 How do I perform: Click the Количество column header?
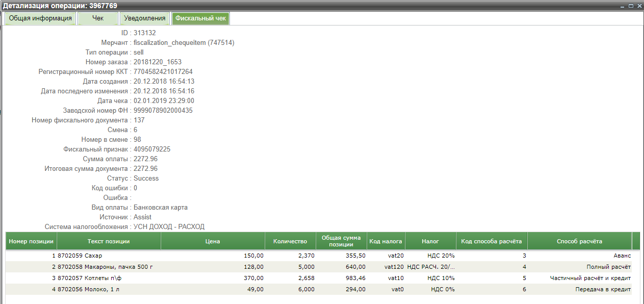pyautogui.click(x=290, y=241)
